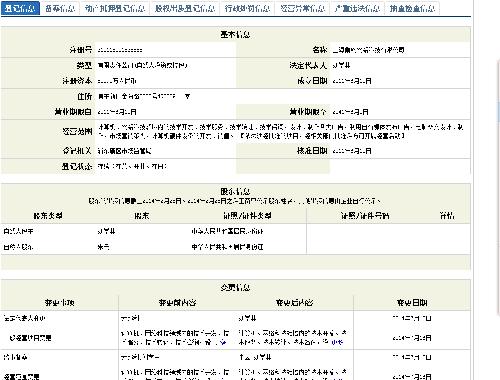Click the 变更日期 column header
500x380 pixels.
[x=412, y=303]
